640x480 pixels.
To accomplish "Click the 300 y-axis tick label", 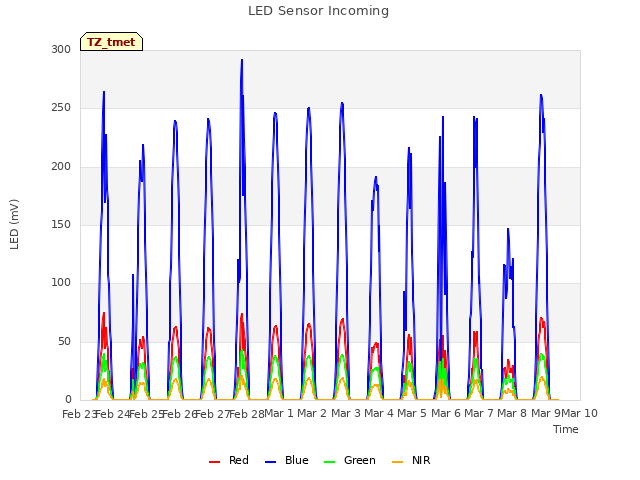I will [61, 49].
